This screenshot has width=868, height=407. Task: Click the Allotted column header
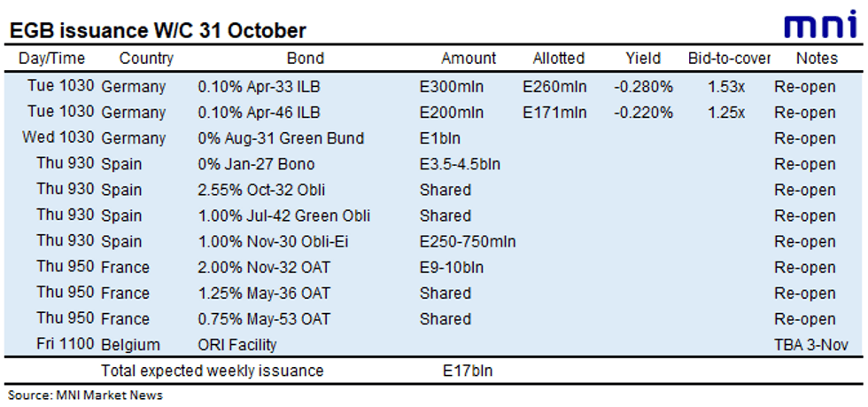tap(559, 59)
